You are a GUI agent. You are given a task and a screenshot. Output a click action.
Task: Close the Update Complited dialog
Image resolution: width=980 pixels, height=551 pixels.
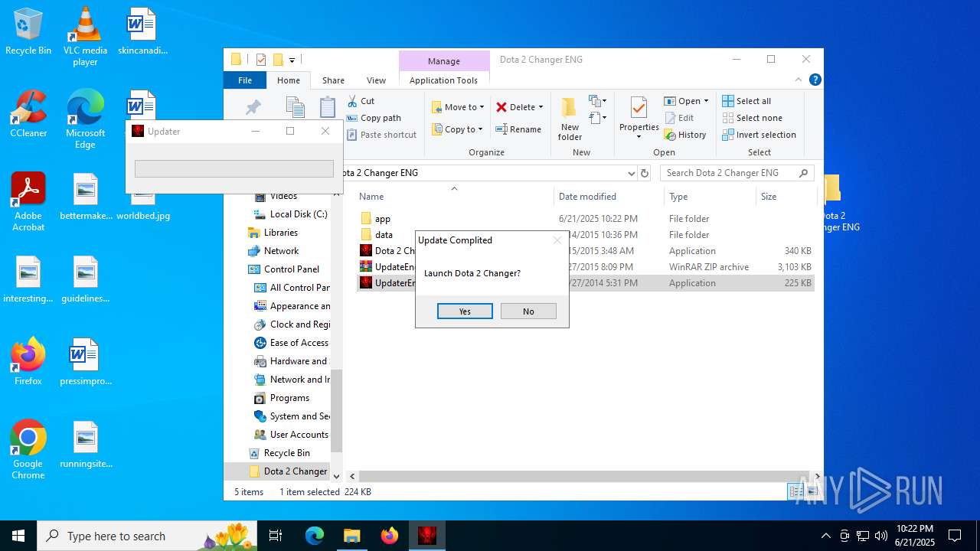coord(557,240)
